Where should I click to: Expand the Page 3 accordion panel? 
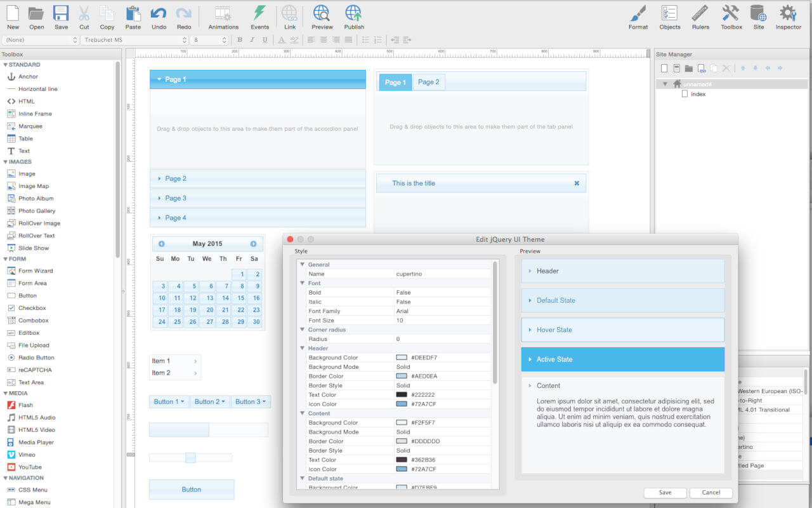tap(175, 198)
